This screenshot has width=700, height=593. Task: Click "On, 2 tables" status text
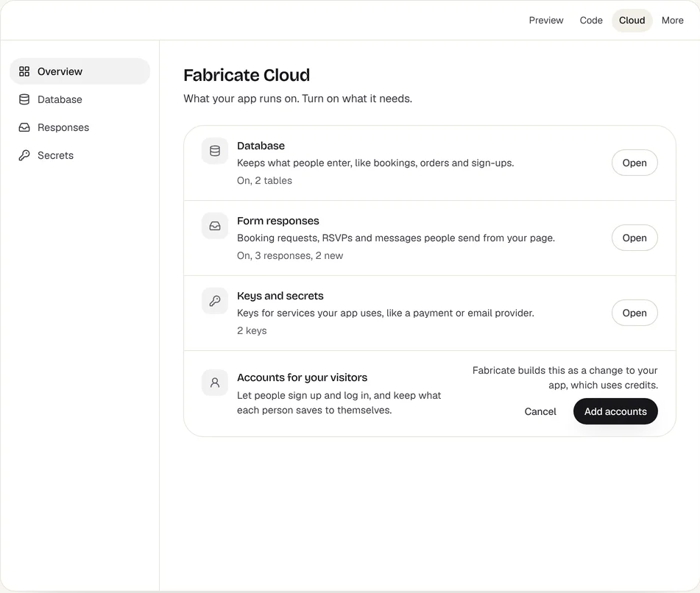tap(264, 181)
